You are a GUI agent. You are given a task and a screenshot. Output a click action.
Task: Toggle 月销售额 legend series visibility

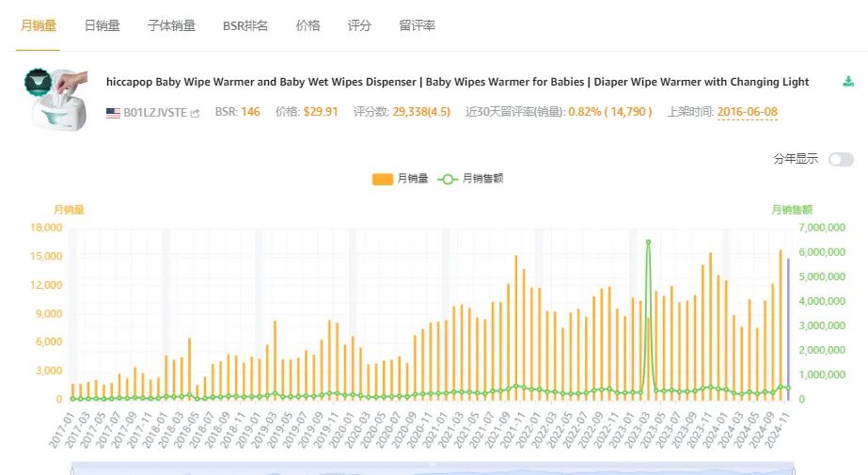(x=470, y=179)
